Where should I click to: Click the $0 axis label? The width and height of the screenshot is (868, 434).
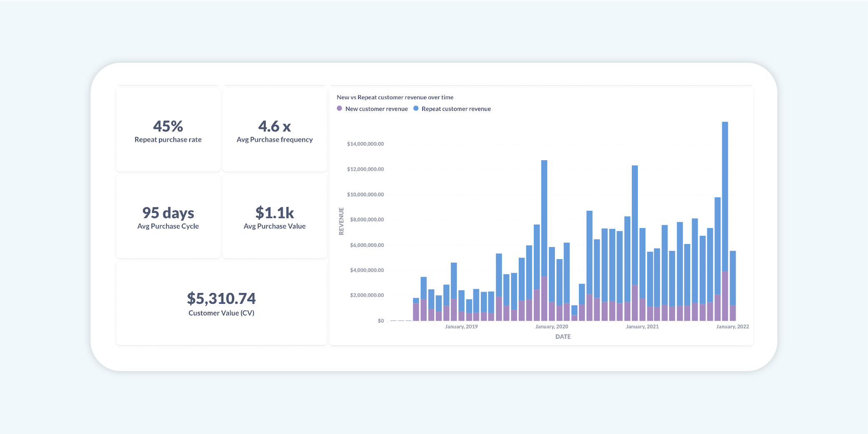point(381,321)
